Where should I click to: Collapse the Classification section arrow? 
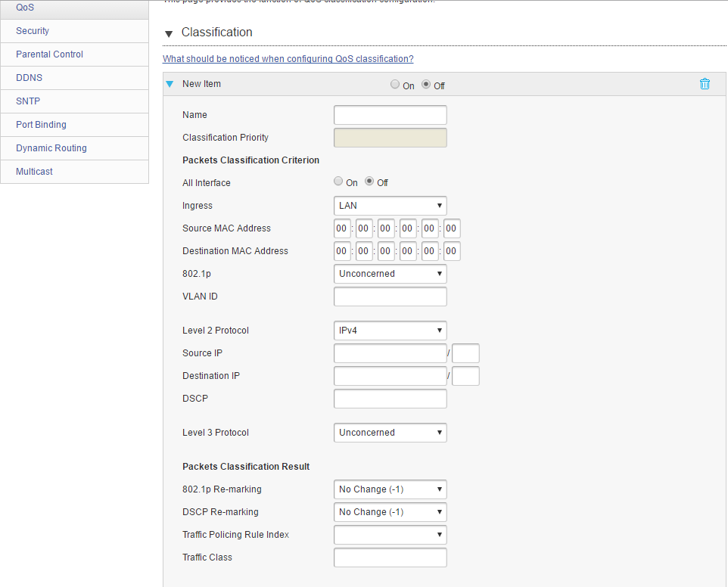[x=169, y=33]
